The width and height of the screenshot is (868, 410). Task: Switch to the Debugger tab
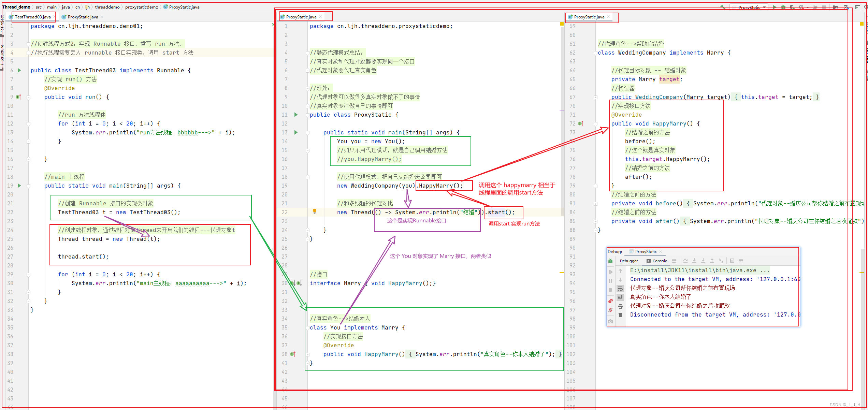tap(628, 261)
